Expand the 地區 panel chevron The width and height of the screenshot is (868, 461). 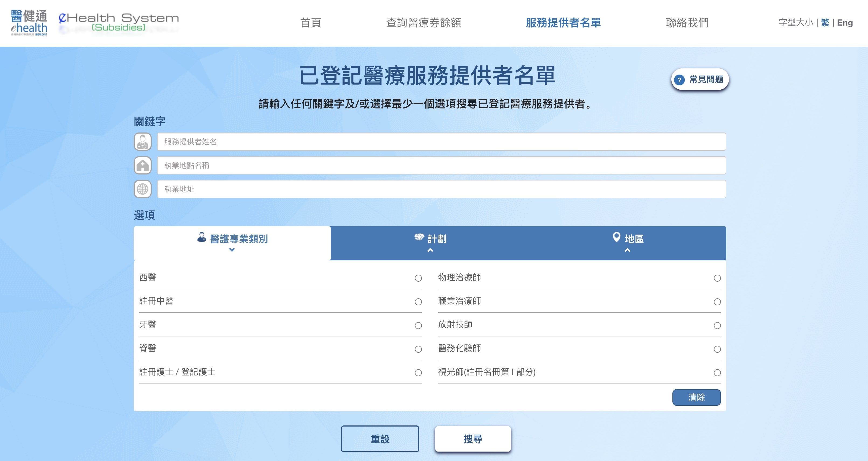(x=627, y=250)
